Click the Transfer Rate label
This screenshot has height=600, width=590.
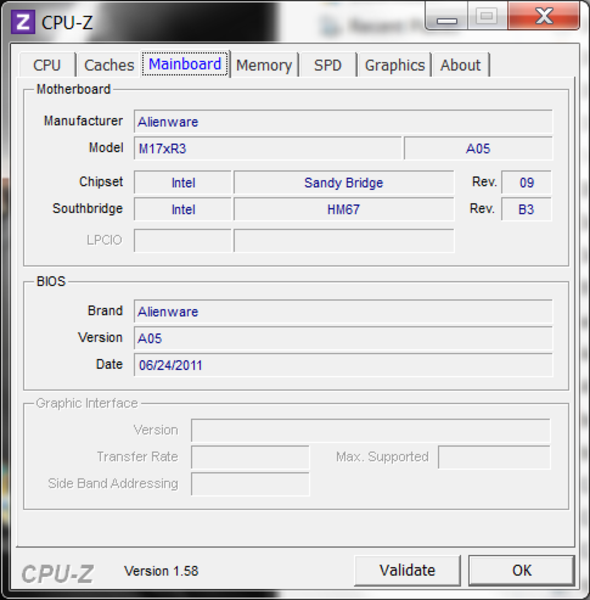point(137,457)
